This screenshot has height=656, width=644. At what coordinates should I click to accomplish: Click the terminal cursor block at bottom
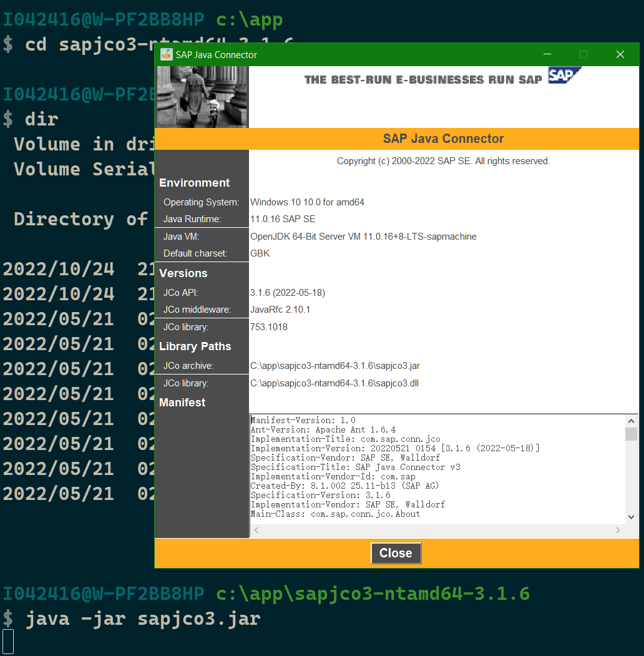[x=8, y=642]
